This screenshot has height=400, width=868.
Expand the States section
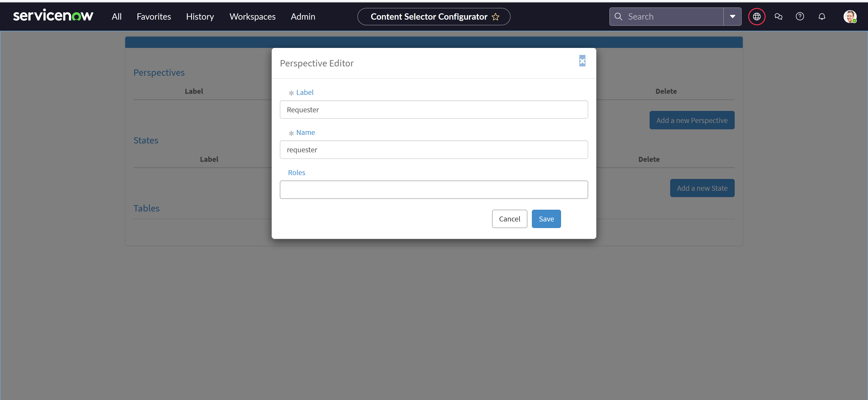click(146, 141)
